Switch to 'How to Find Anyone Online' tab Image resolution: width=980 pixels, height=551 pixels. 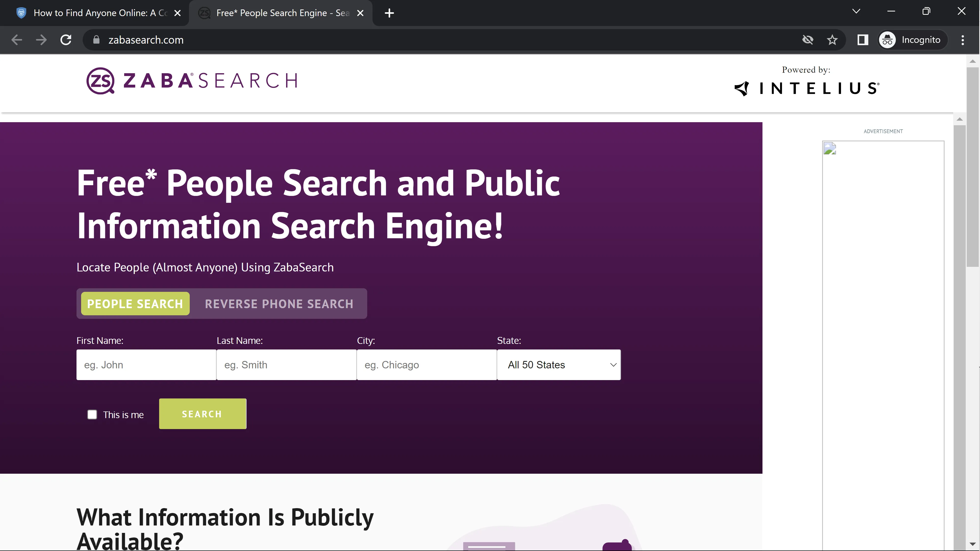point(100,13)
